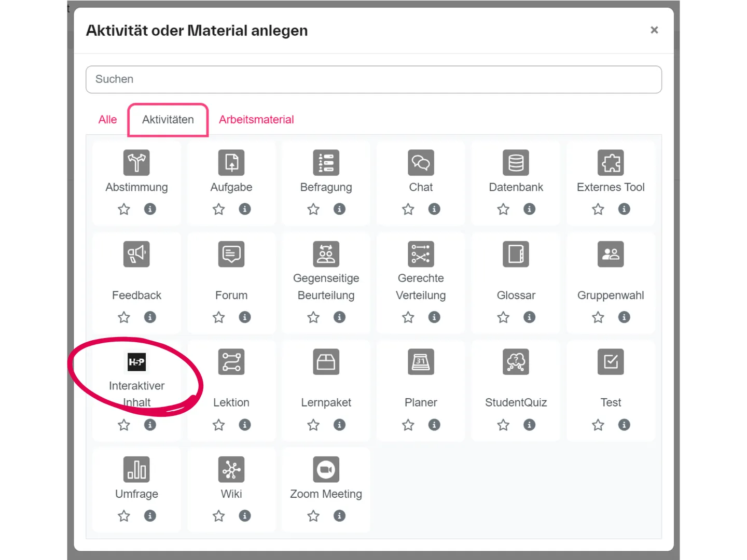
Task: Open the Abstimmung activity icon
Action: pyautogui.click(x=136, y=163)
